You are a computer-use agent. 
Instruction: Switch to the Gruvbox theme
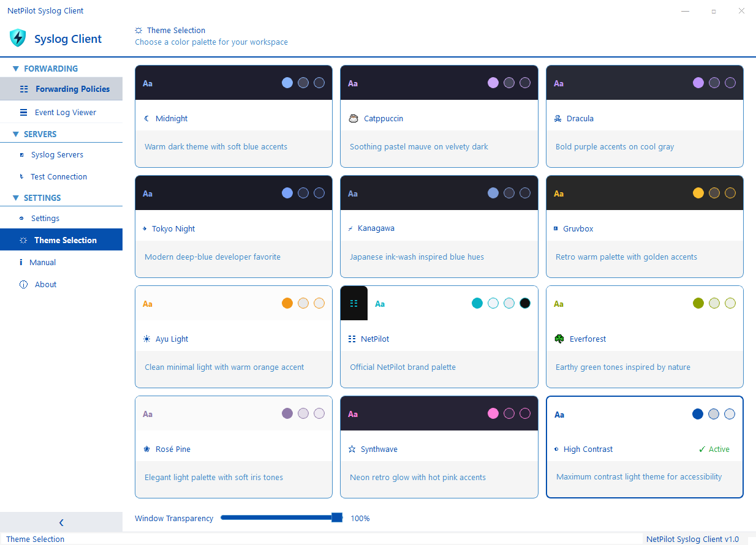point(644,227)
